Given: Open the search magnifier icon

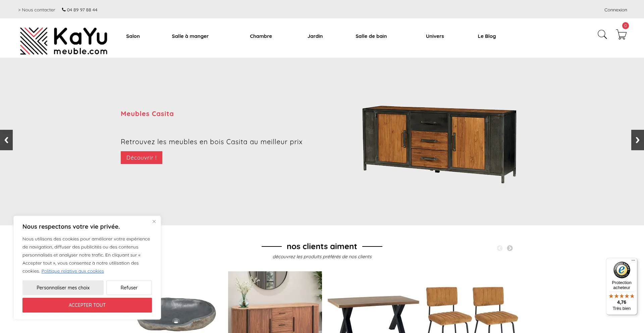Looking at the screenshot, I should pyautogui.click(x=602, y=35).
